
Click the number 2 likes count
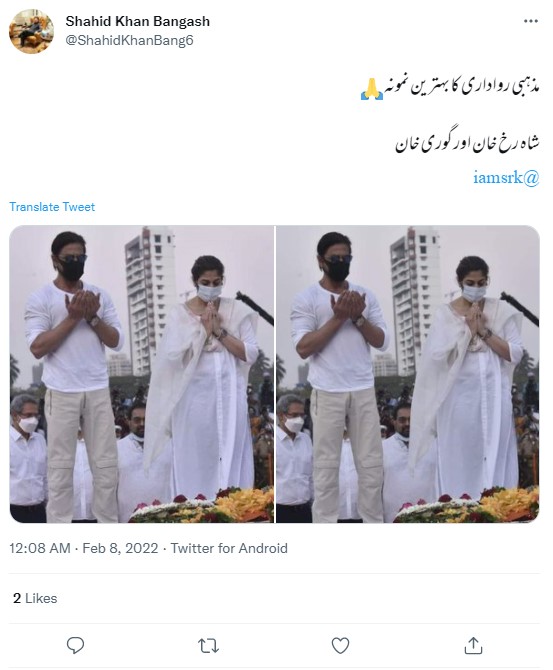[17, 598]
